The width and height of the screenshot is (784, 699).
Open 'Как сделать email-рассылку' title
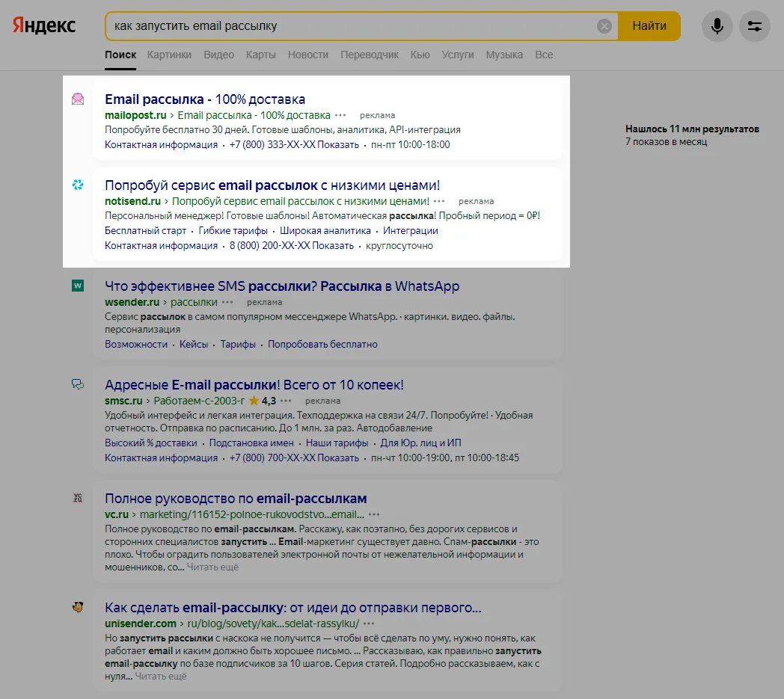pyautogui.click(x=293, y=608)
